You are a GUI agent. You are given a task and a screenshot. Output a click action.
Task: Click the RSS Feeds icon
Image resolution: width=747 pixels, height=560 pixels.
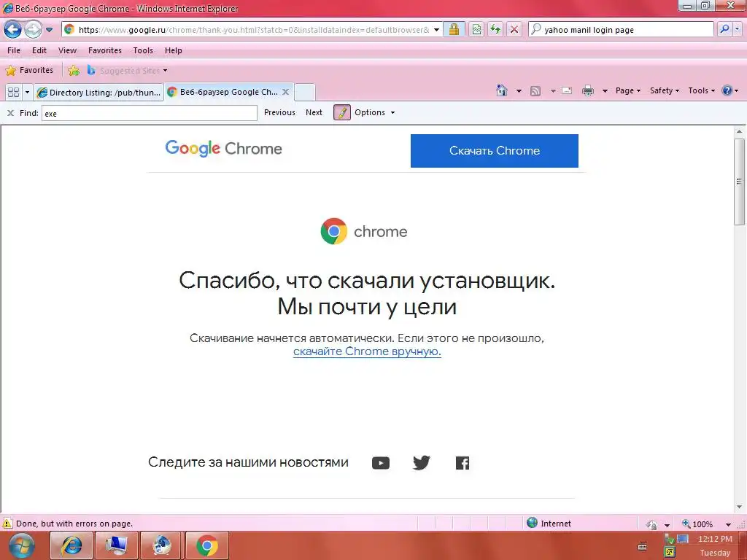point(535,90)
